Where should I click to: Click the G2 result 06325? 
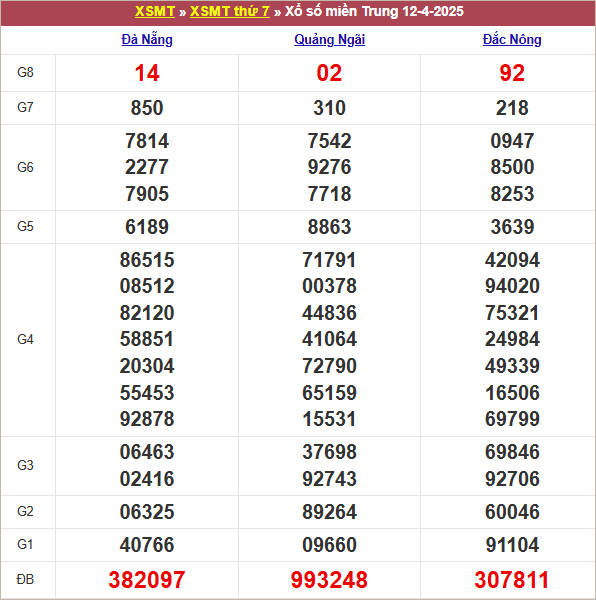click(x=147, y=512)
